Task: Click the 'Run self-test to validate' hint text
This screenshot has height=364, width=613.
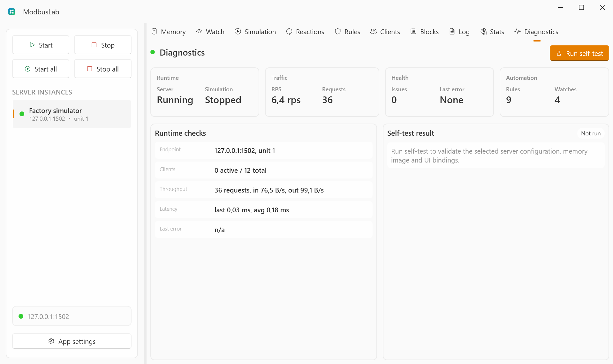Action: click(489, 156)
